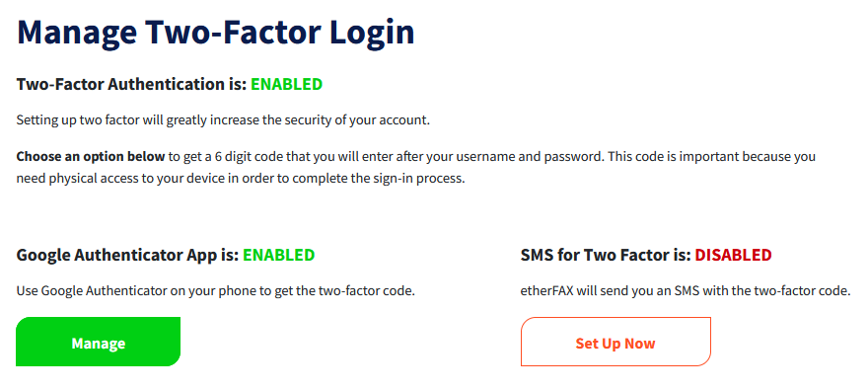Click the green ENABLED status for Google Authenticator App
Screen dimensions: 868x390
pos(279,255)
